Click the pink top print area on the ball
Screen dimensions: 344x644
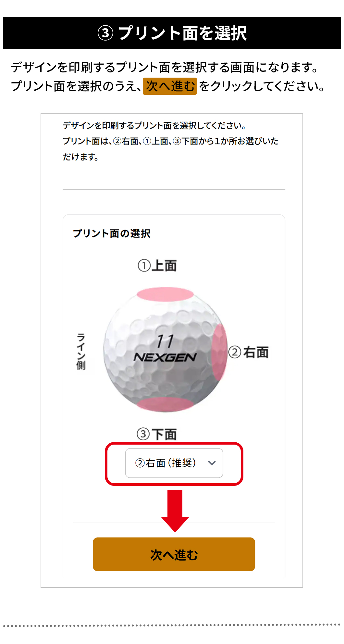165,294
